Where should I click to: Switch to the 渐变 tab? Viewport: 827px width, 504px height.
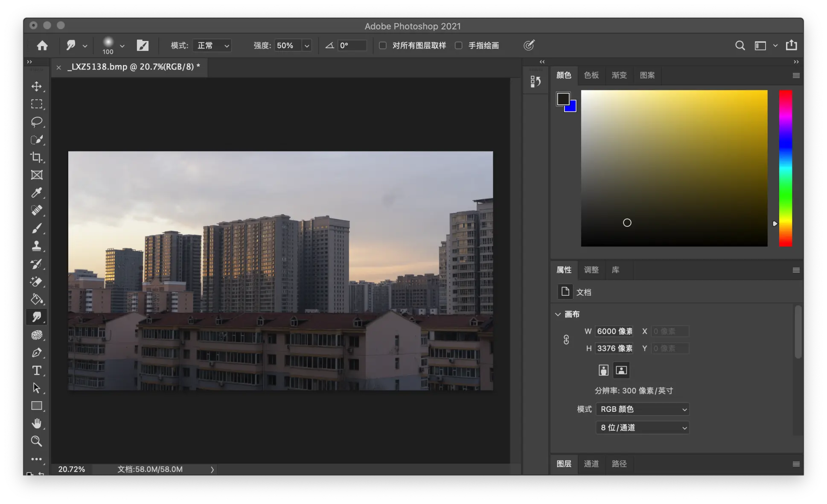(619, 75)
